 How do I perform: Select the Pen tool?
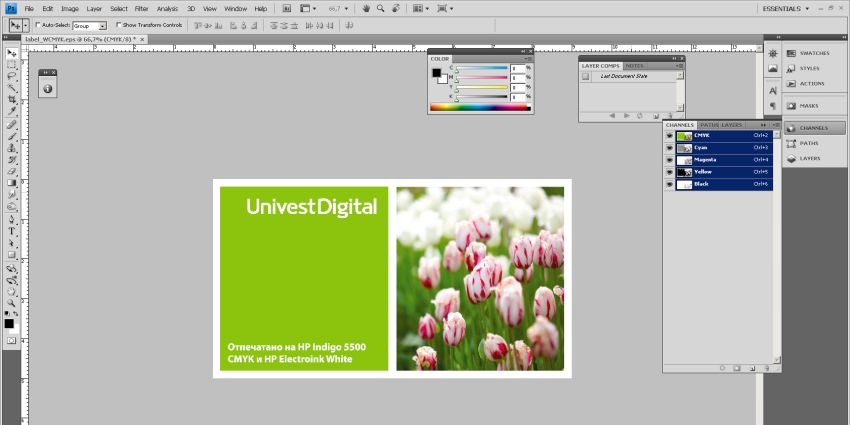click(x=11, y=220)
